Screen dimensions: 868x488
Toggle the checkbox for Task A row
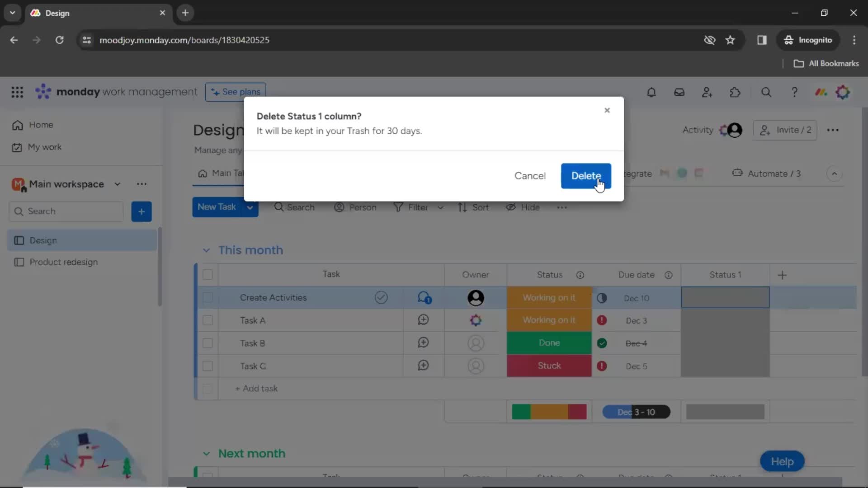(208, 320)
